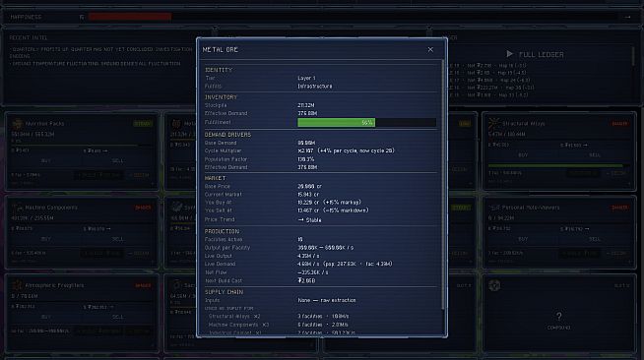Click the Danger badge on Personal Holo-viewers
This screenshot has height=360, width=644.
619,208
